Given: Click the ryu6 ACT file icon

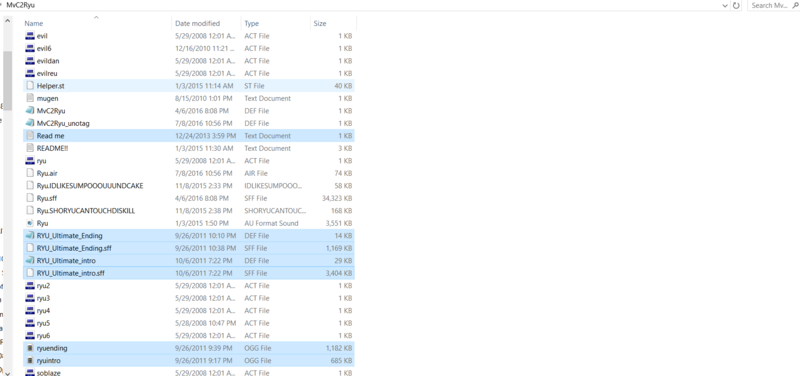Looking at the screenshot, I should point(30,336).
